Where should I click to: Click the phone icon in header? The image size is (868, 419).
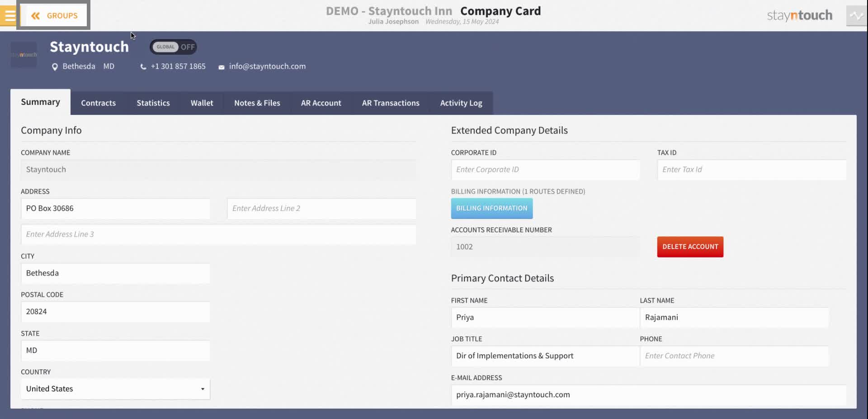coord(143,67)
